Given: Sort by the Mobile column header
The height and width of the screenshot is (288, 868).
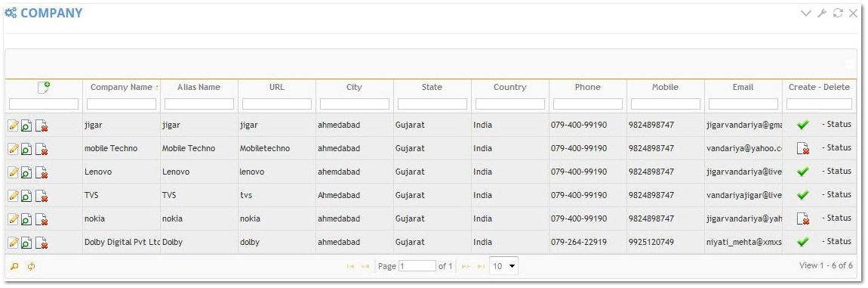Looking at the screenshot, I should point(665,87).
